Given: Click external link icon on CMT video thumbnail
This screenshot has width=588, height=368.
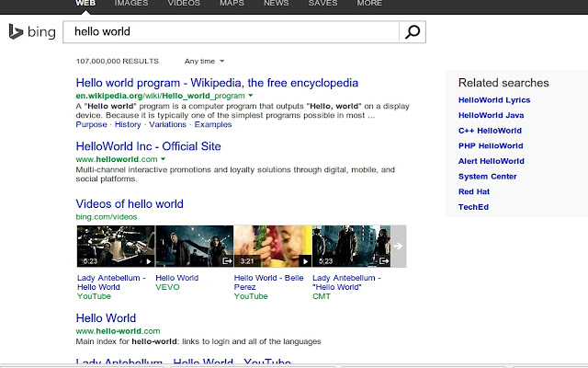Looking at the screenshot, I should click(x=384, y=260).
